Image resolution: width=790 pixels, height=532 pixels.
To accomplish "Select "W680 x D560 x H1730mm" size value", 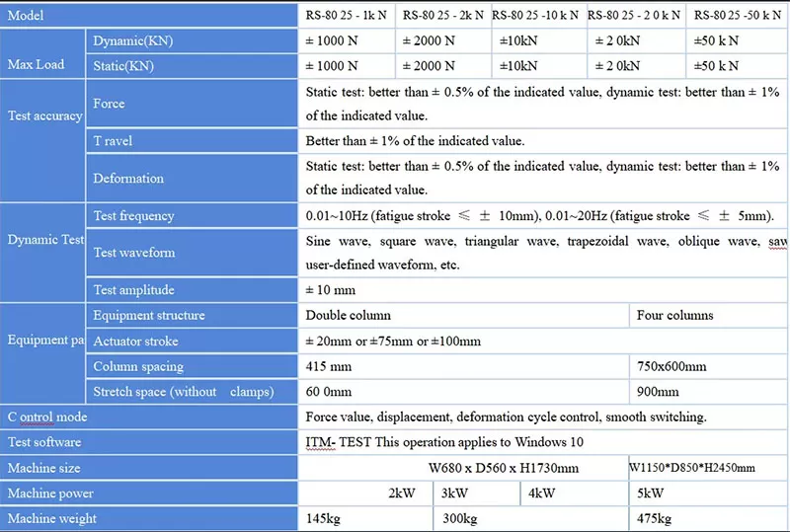I will 504,468.
